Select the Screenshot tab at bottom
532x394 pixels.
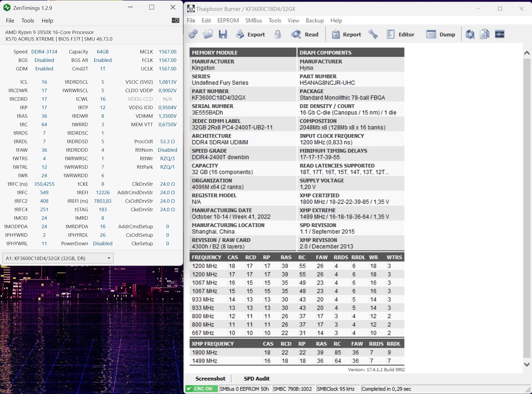[x=210, y=379]
